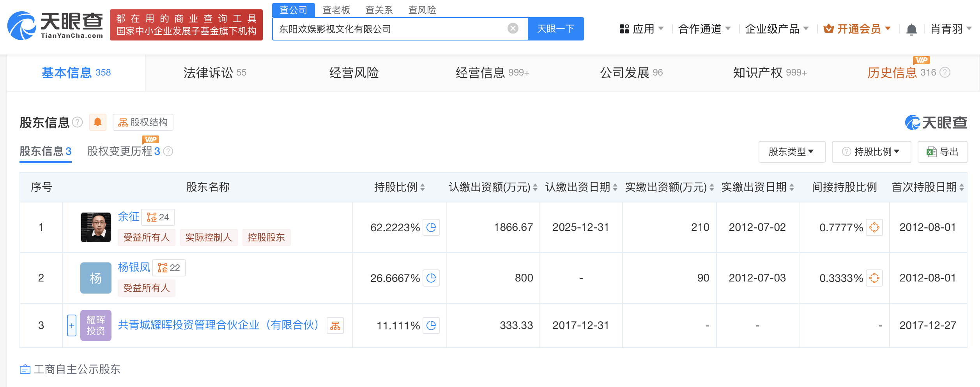Open the 持股比例 filter dropdown
The height and width of the screenshot is (387, 980).
[871, 152]
